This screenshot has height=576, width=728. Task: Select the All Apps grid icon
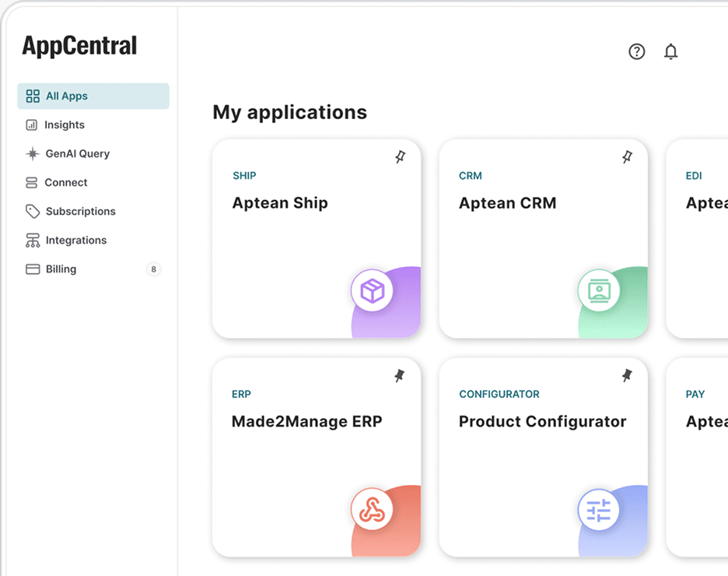point(31,96)
